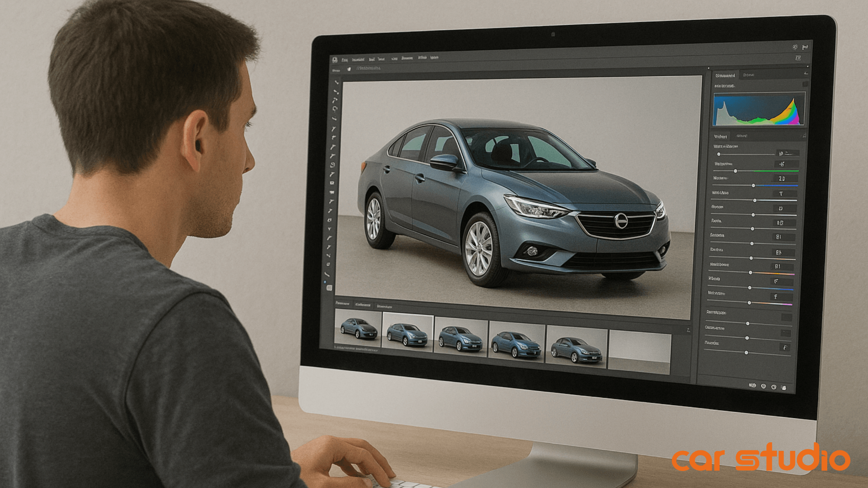This screenshot has width=868, height=488.
Task: Click the first icon in the panel's bottom-right row
Action: point(752,386)
